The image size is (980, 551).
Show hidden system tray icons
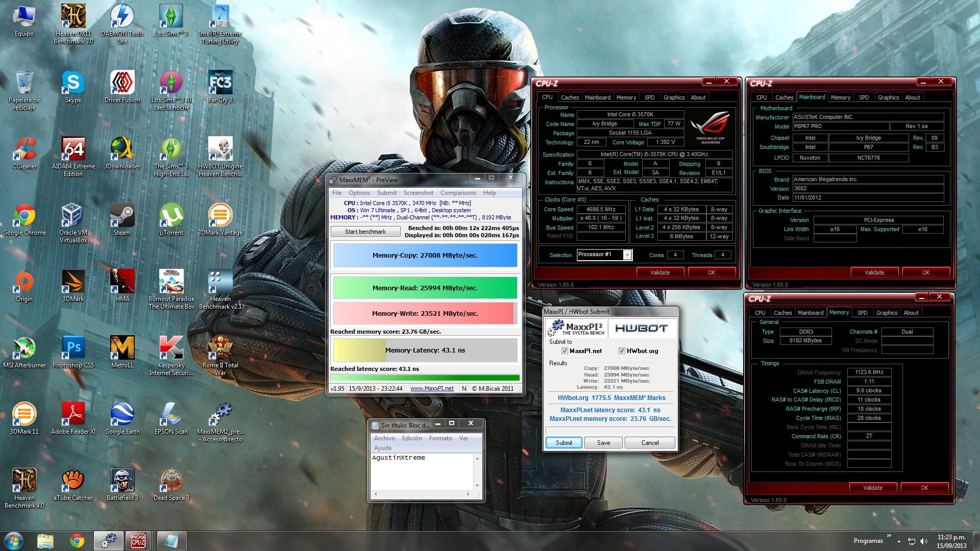pyautogui.click(x=899, y=541)
